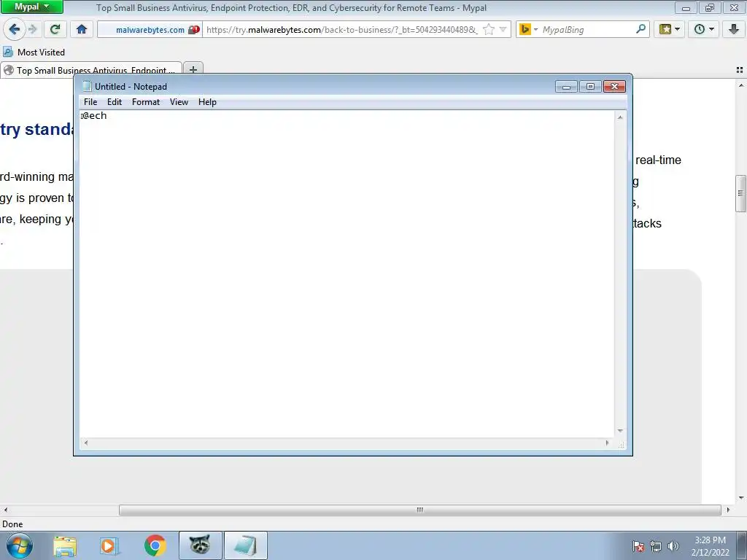
Task: Click Notepad's horizontal scroll left arrow
Action: pyautogui.click(x=86, y=443)
